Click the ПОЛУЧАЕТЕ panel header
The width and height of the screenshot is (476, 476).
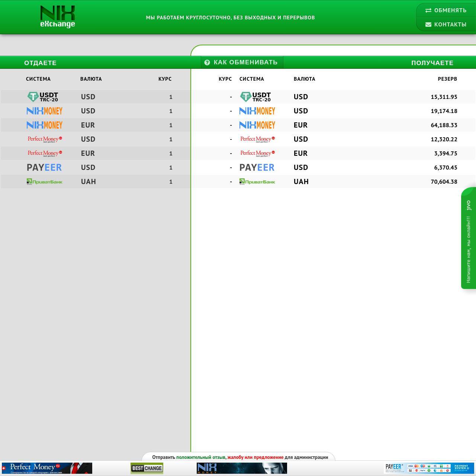pos(432,63)
